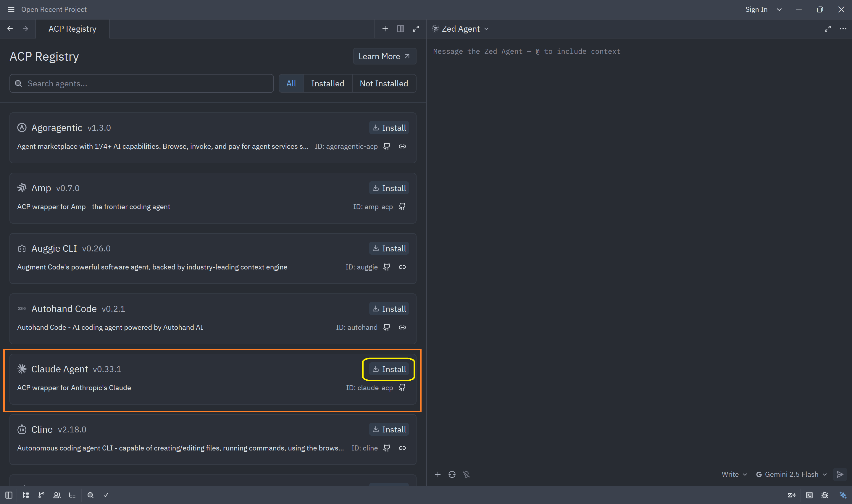
Task: Click the Sign In button
Action: [756, 9]
